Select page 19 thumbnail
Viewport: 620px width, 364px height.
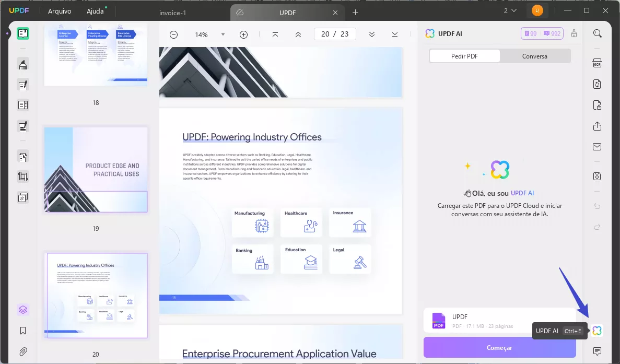click(96, 170)
